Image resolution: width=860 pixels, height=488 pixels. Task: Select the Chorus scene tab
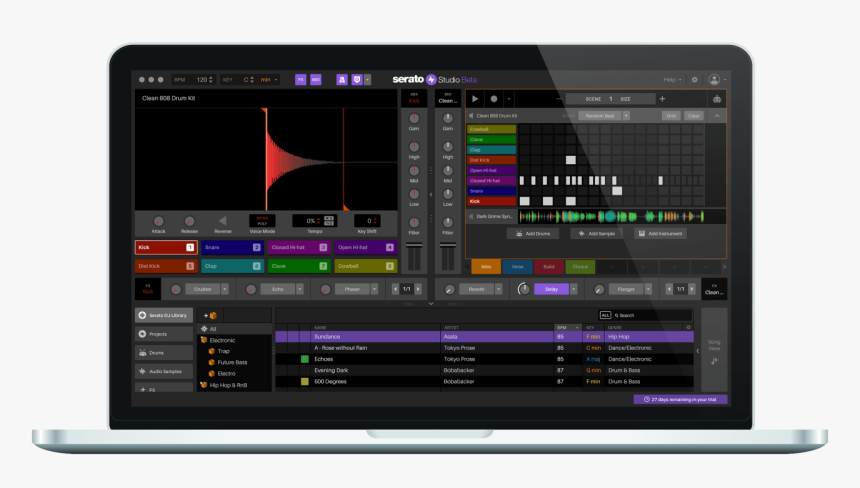point(580,266)
